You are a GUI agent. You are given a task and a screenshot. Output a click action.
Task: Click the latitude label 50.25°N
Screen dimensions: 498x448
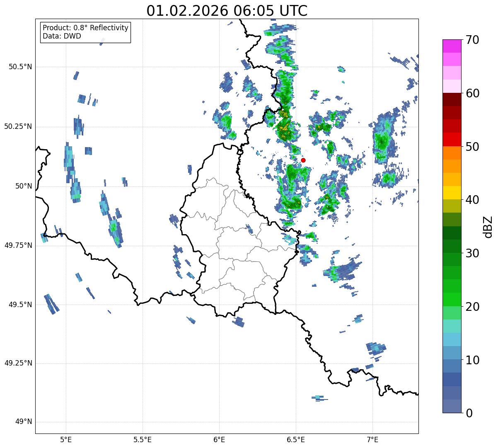coord(18,126)
